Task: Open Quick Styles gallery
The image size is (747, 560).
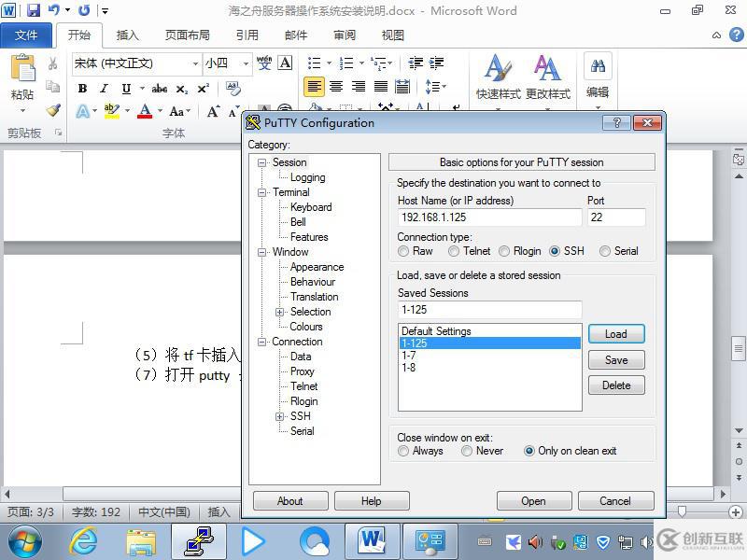Action: coord(499,77)
